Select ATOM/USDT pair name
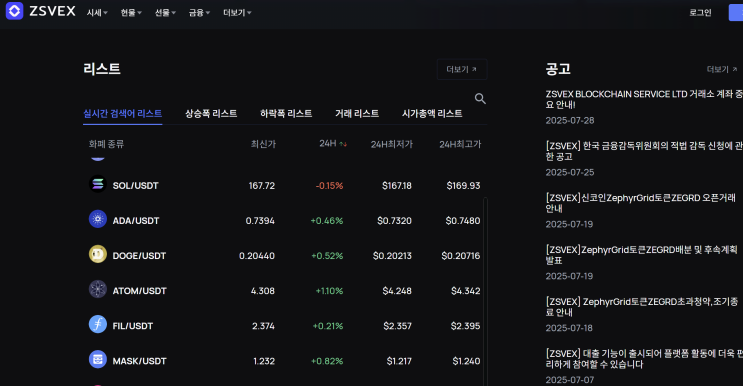Screen dimensions: 743x386 [x=139, y=291]
